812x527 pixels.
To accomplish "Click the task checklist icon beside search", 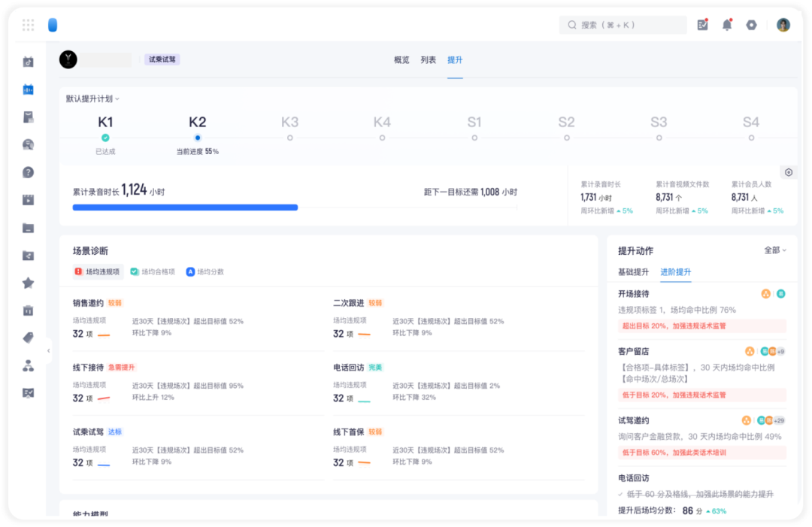I will (703, 25).
